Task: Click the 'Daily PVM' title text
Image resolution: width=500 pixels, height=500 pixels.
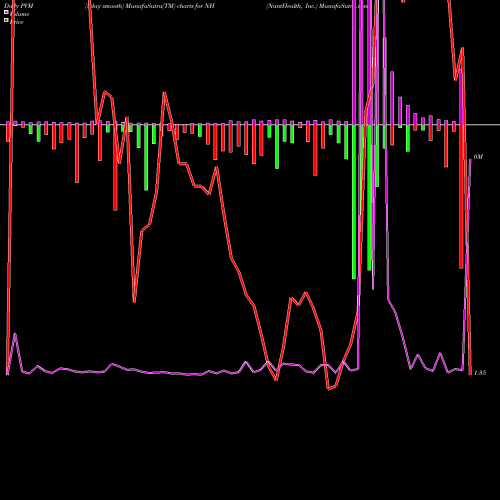Action: (19, 6)
